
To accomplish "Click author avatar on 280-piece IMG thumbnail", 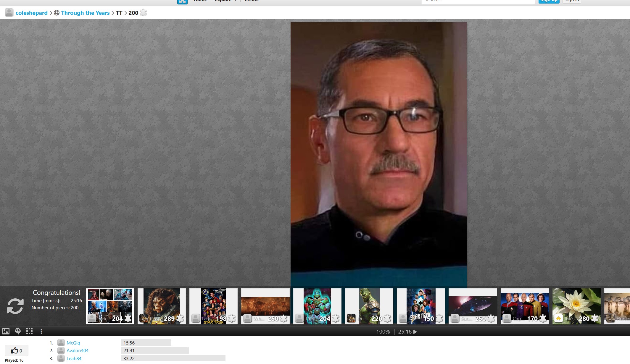I will 559,318.
